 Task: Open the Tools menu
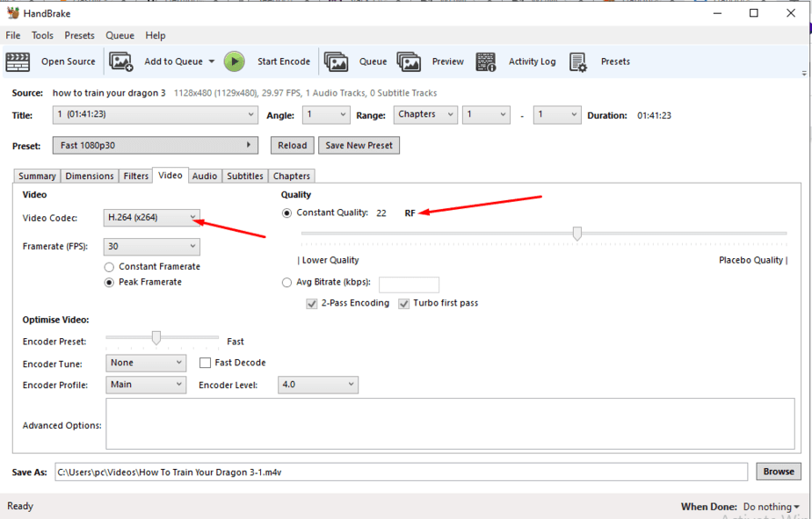[x=42, y=36]
